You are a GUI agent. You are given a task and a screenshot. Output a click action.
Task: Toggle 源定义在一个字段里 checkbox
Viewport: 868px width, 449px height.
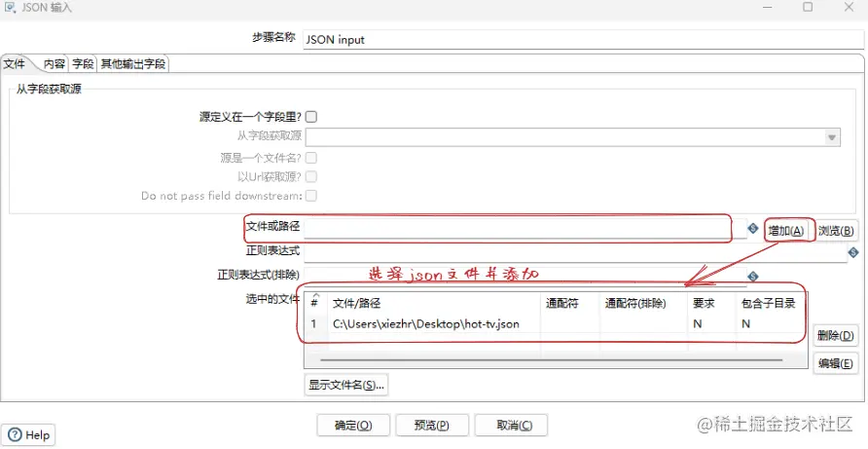point(311,117)
